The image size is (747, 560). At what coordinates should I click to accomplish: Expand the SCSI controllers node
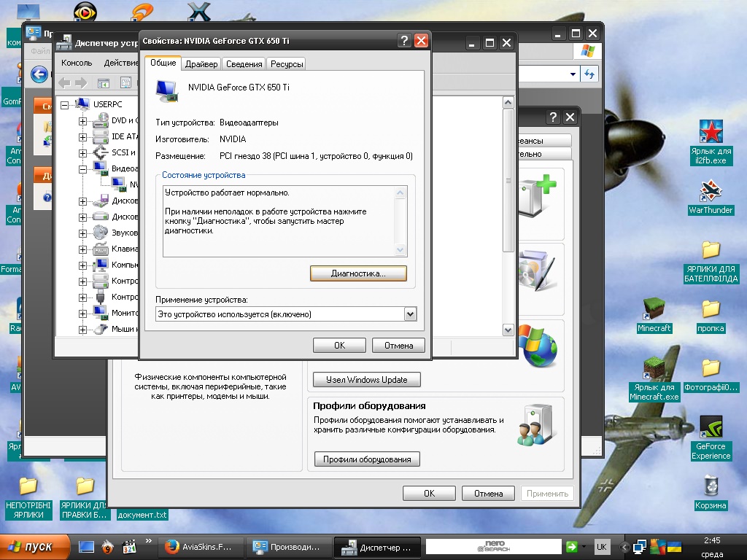click(82, 153)
